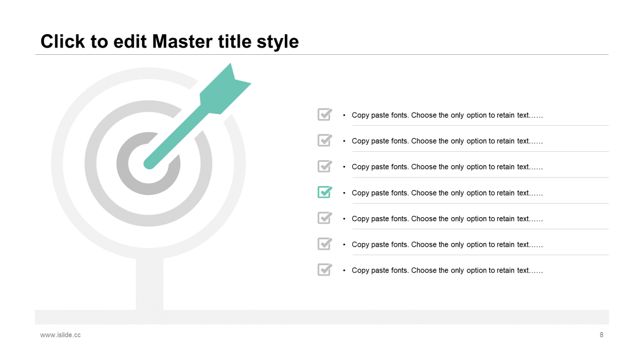Toggle the third gray checkbox in list

click(325, 166)
